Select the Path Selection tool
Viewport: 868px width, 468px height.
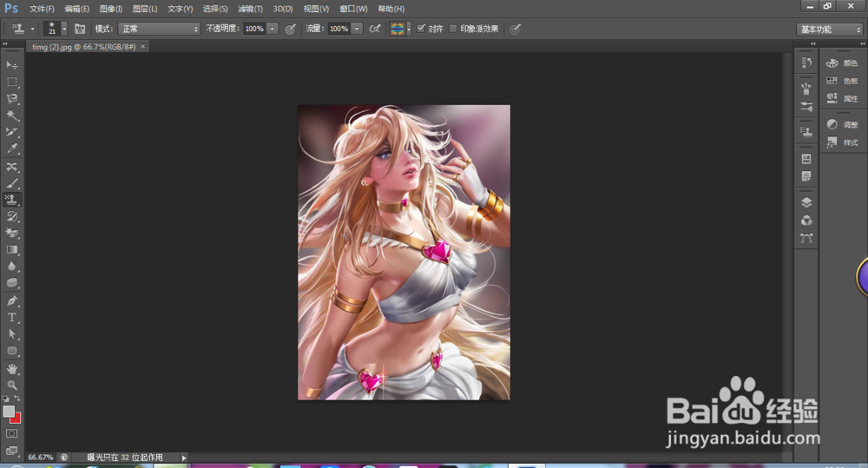point(11,334)
